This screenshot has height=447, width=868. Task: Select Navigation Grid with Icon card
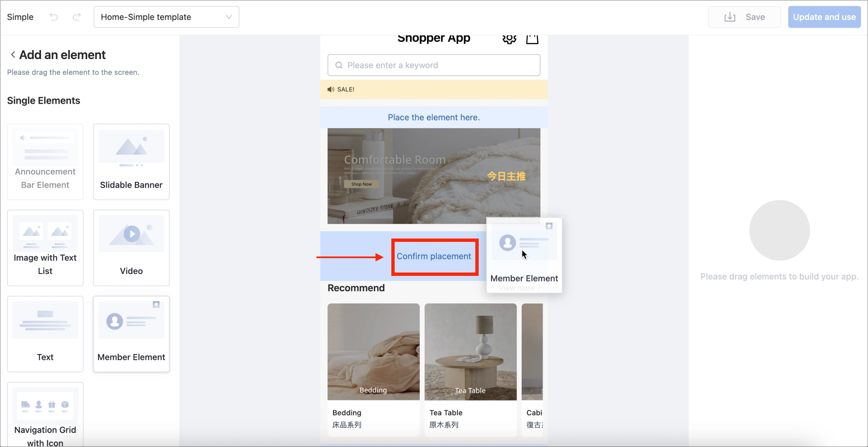coord(45,415)
